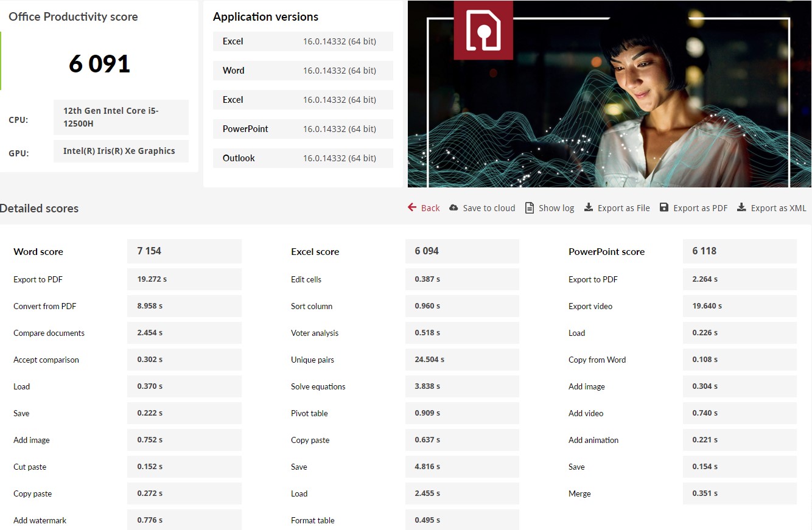Click the Word score value 7 154
812x530 pixels.
[x=184, y=251]
